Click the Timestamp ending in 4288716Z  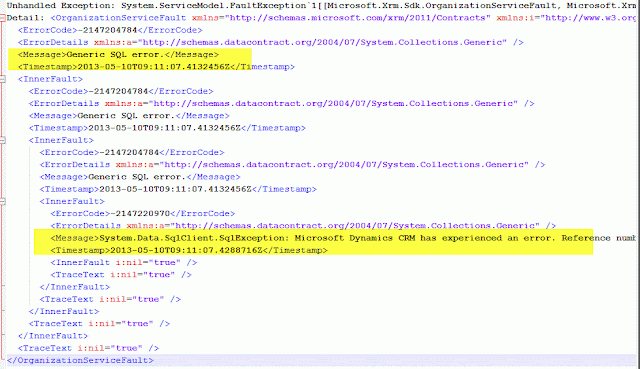(x=189, y=250)
